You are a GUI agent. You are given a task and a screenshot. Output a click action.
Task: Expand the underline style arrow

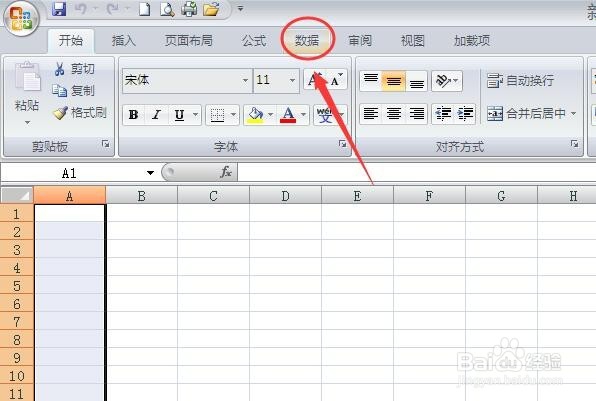tap(195, 114)
